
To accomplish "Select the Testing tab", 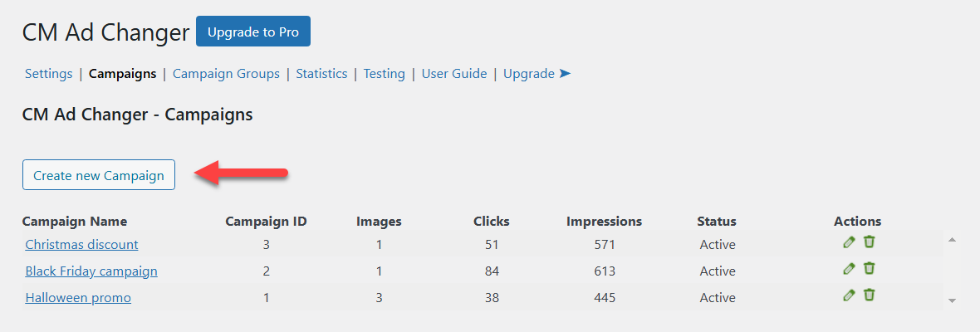I will tap(385, 74).
